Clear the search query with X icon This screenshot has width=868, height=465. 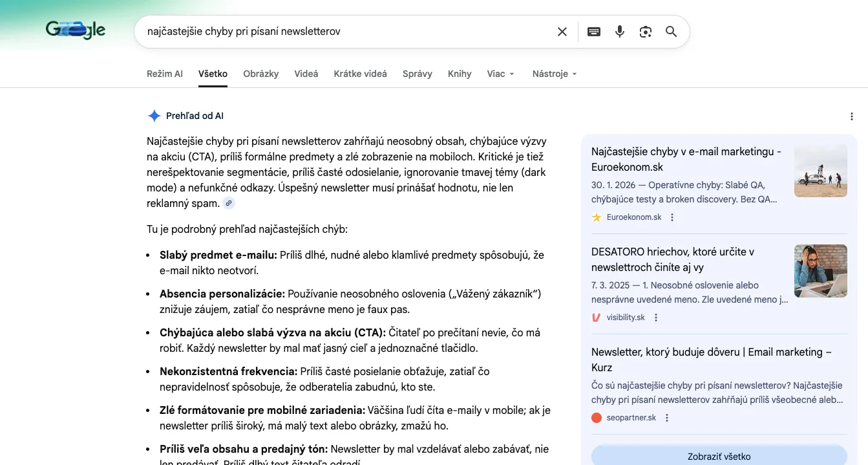pos(562,32)
